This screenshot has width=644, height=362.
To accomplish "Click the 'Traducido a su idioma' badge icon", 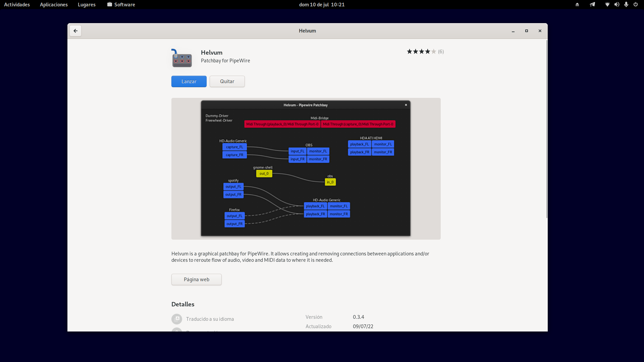I will 177,319.
